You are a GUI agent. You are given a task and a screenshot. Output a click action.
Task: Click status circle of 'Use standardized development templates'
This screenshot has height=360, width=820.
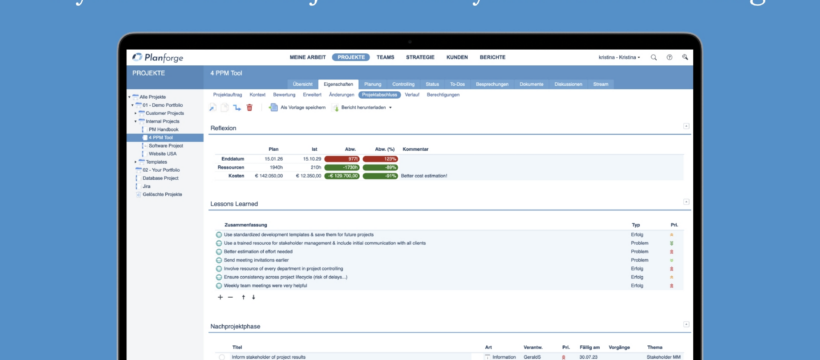click(x=219, y=235)
